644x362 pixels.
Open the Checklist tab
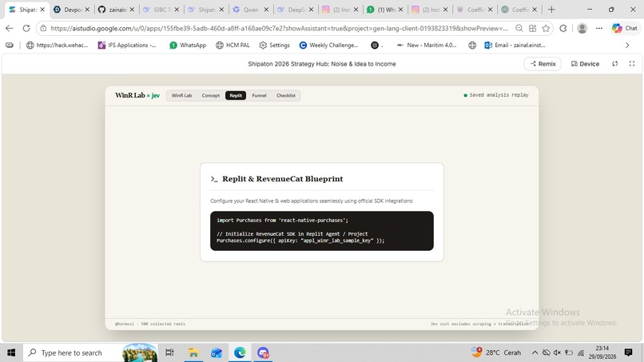(x=286, y=95)
